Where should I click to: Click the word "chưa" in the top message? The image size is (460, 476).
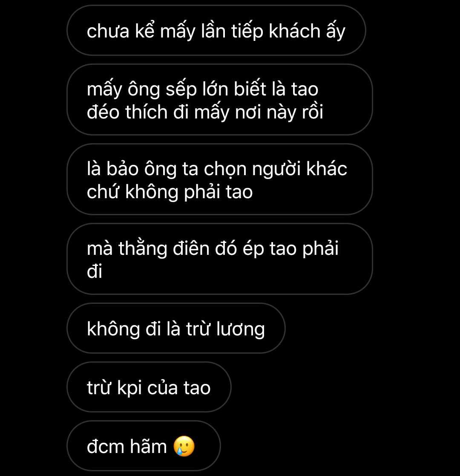(x=108, y=31)
